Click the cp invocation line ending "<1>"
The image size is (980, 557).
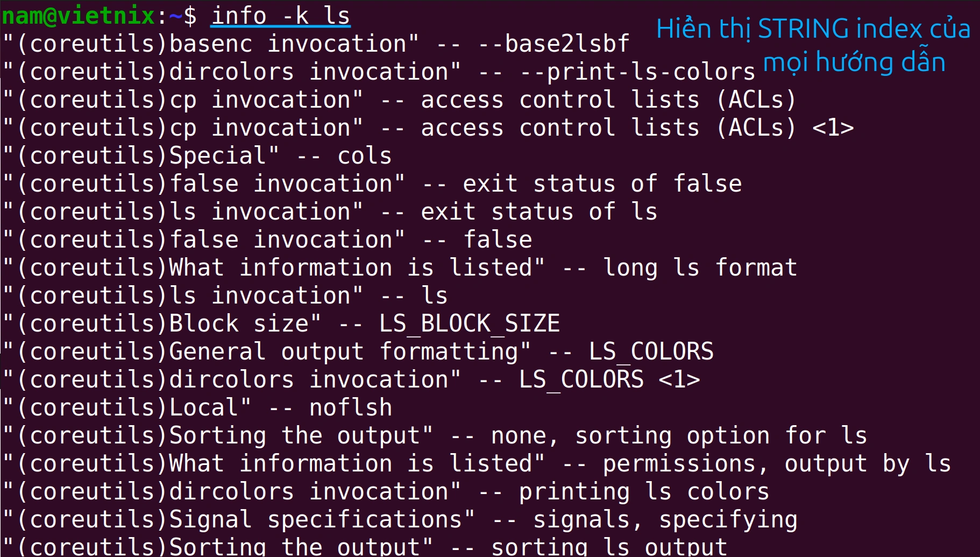click(x=428, y=128)
